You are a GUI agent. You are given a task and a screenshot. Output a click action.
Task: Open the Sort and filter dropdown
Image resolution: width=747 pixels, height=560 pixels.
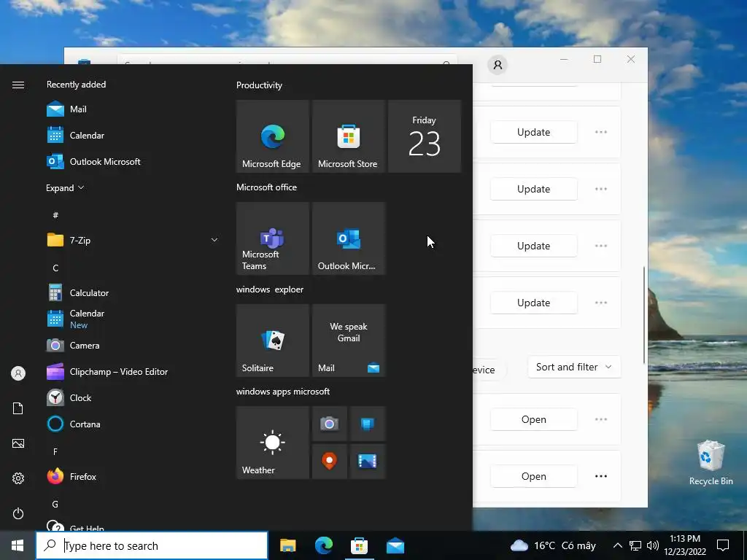pyautogui.click(x=574, y=367)
